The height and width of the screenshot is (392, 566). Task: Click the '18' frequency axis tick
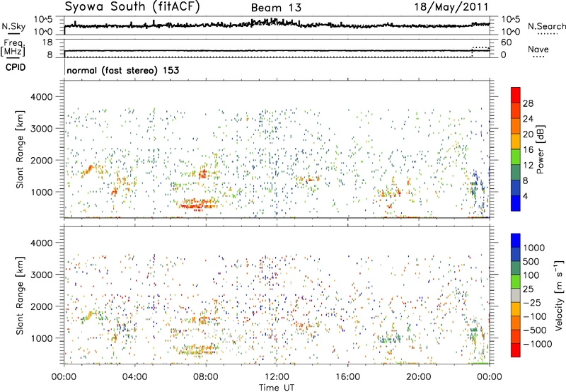47,42
